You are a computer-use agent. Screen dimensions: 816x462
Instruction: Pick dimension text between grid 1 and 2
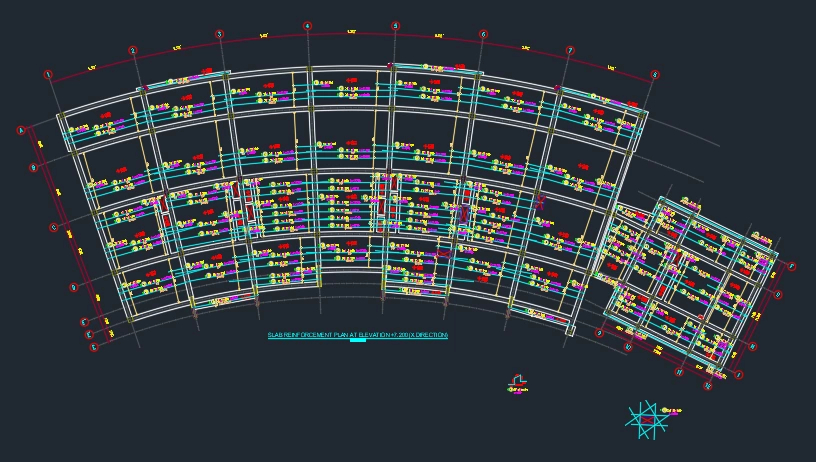[x=91, y=68]
